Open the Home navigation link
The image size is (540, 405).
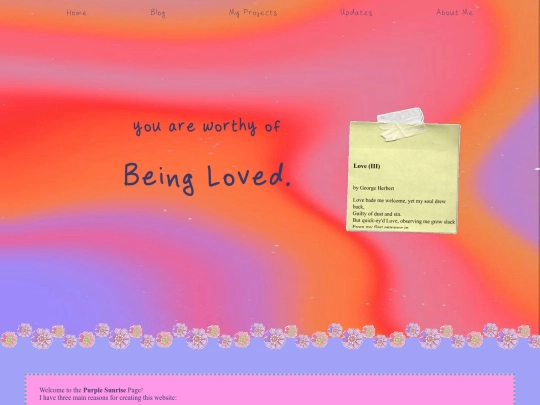76,13
